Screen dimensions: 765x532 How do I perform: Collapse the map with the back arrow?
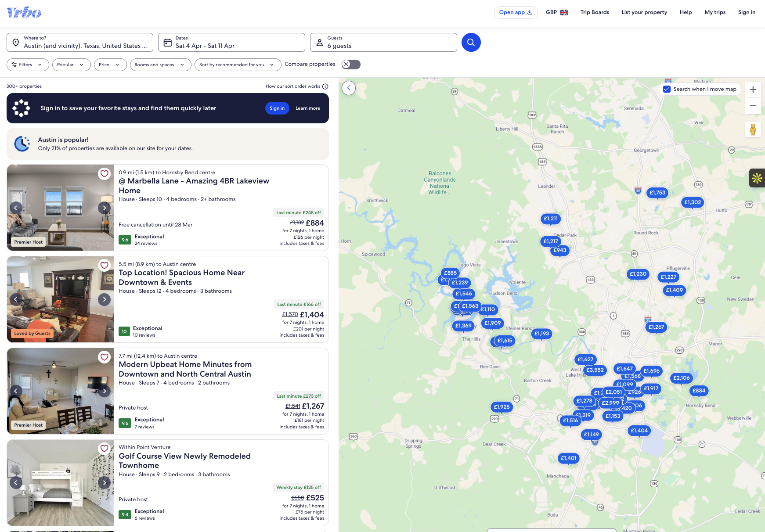click(349, 88)
